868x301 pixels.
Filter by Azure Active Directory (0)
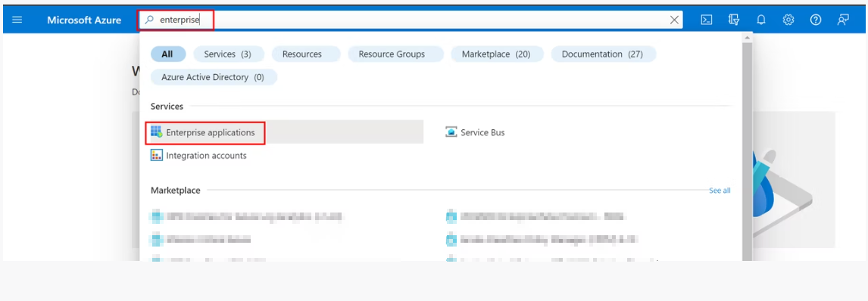click(213, 77)
